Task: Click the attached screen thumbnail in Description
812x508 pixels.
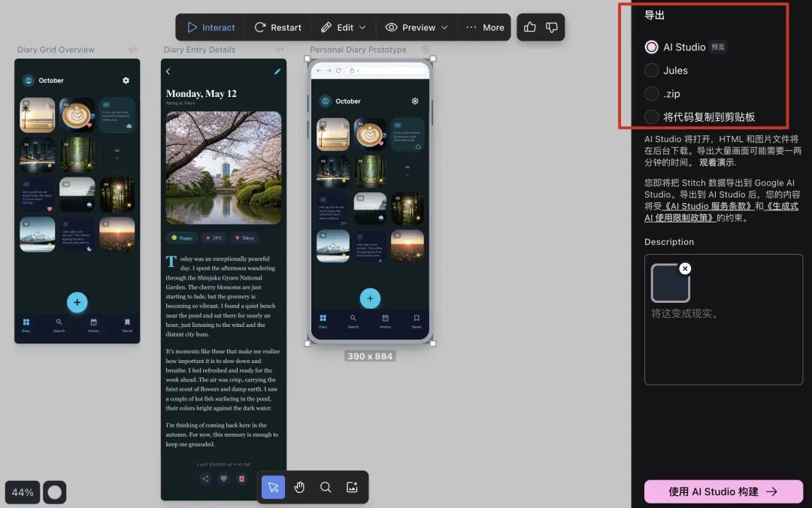Action: click(670, 283)
